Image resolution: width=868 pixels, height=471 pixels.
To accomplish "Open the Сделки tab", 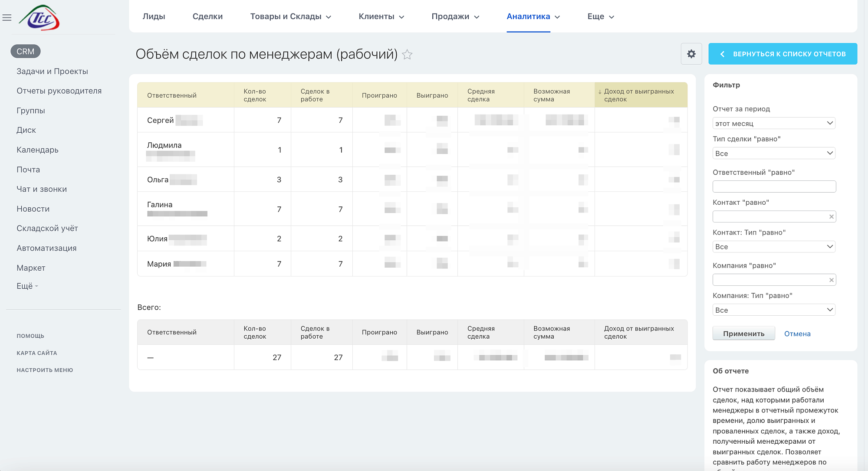I will tap(207, 16).
